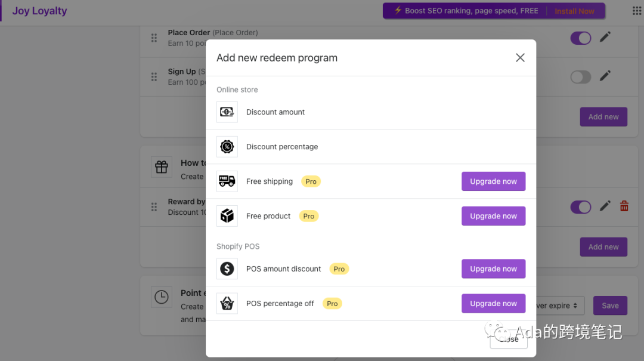Close the Add new redeem program dialog
Screen dimensions: 644x361
tap(520, 57)
